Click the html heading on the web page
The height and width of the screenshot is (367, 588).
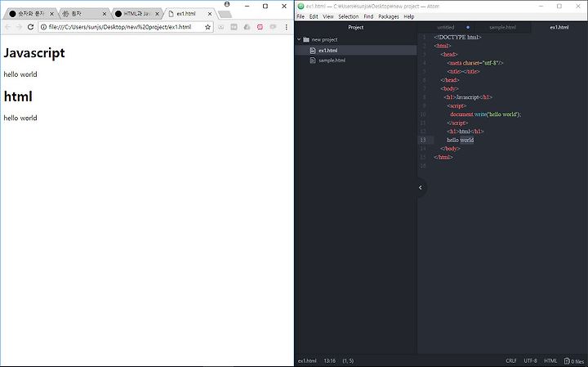coord(18,96)
